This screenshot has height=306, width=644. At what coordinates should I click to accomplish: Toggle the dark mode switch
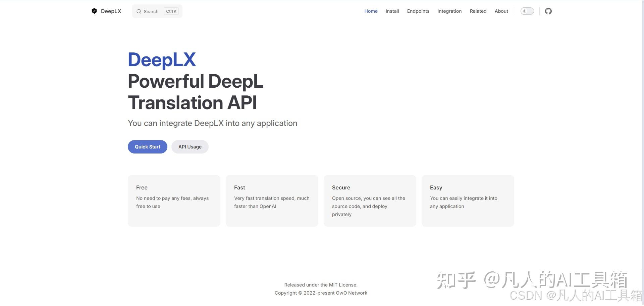527,11
